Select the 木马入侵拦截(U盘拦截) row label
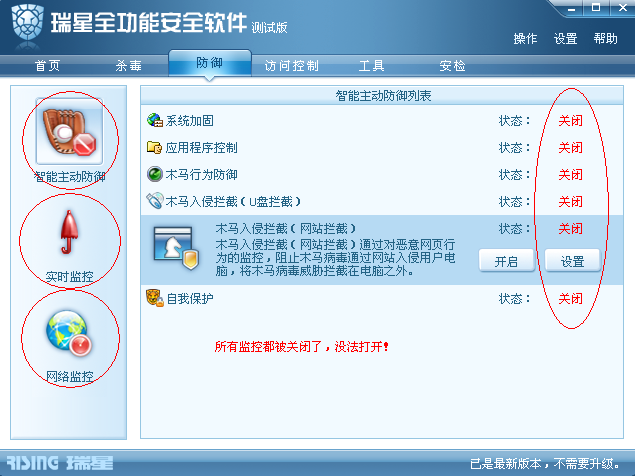635x476 pixels. [x=233, y=201]
